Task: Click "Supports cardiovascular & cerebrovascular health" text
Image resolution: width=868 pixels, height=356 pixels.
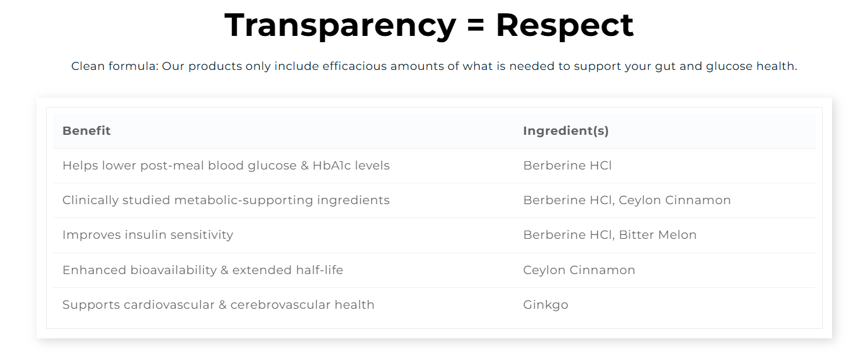Action: (x=218, y=305)
